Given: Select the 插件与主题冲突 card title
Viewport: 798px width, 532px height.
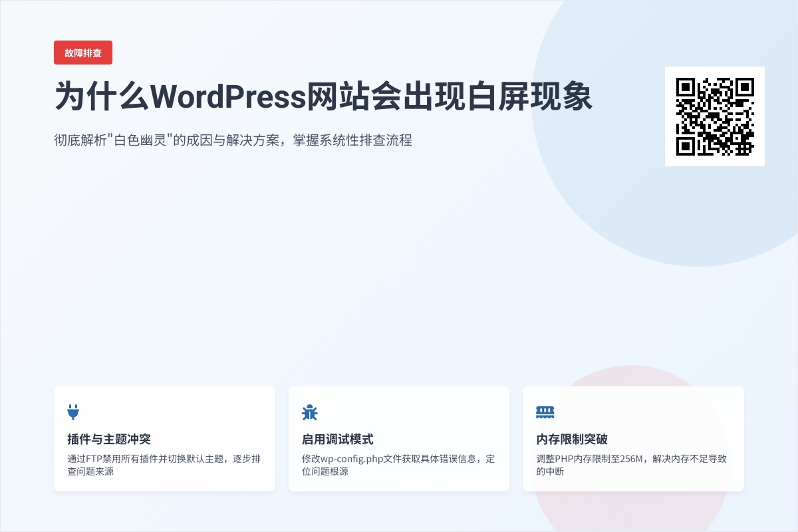Looking at the screenshot, I should pyautogui.click(x=109, y=440).
